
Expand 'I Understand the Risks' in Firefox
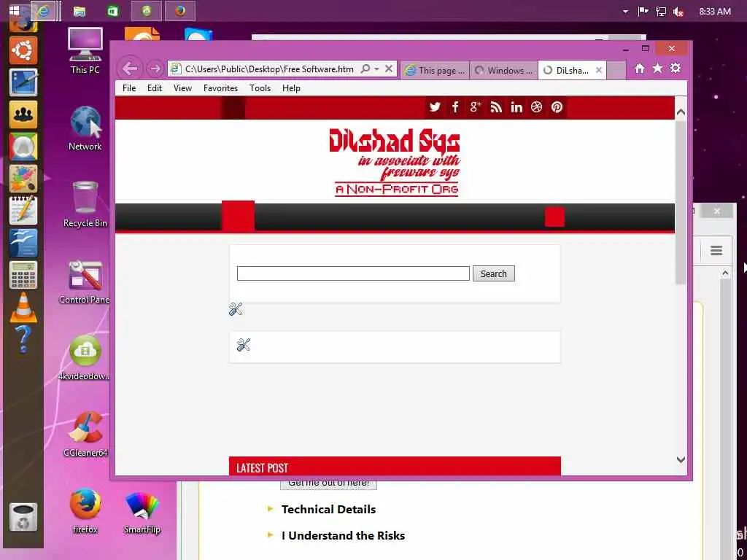343,536
